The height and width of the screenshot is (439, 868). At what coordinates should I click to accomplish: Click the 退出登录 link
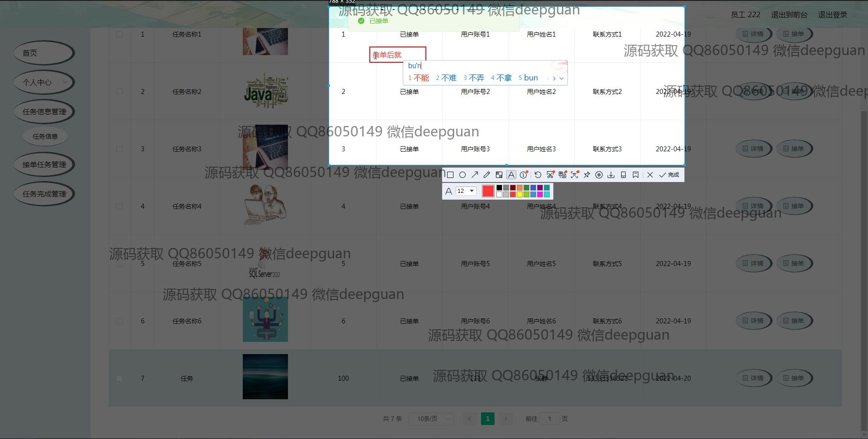tap(832, 15)
